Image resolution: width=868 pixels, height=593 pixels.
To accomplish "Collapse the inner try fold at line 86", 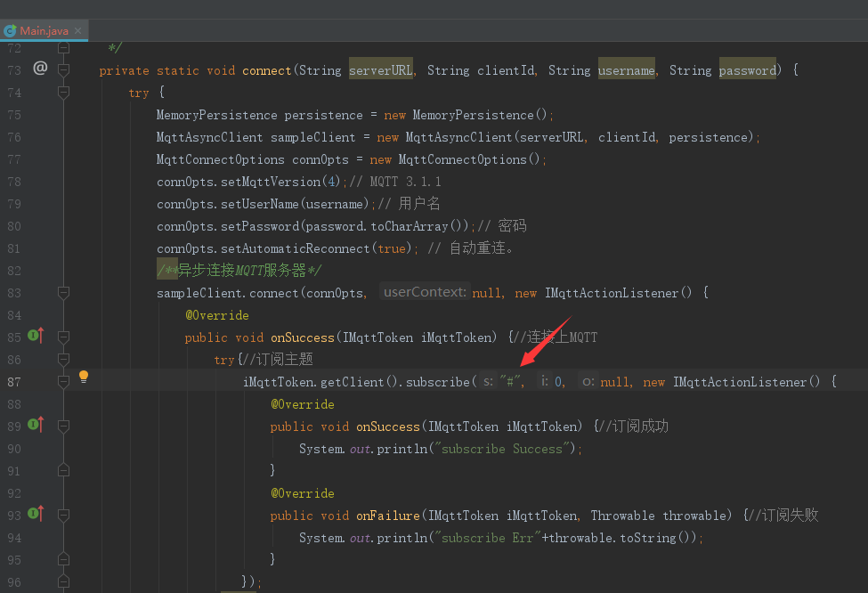I will click(x=64, y=360).
